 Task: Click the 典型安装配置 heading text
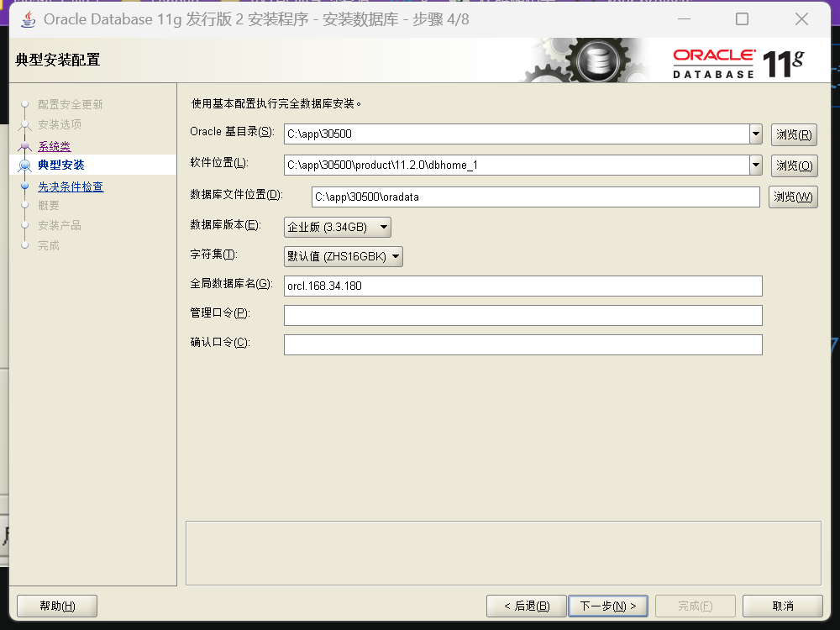tap(58, 60)
